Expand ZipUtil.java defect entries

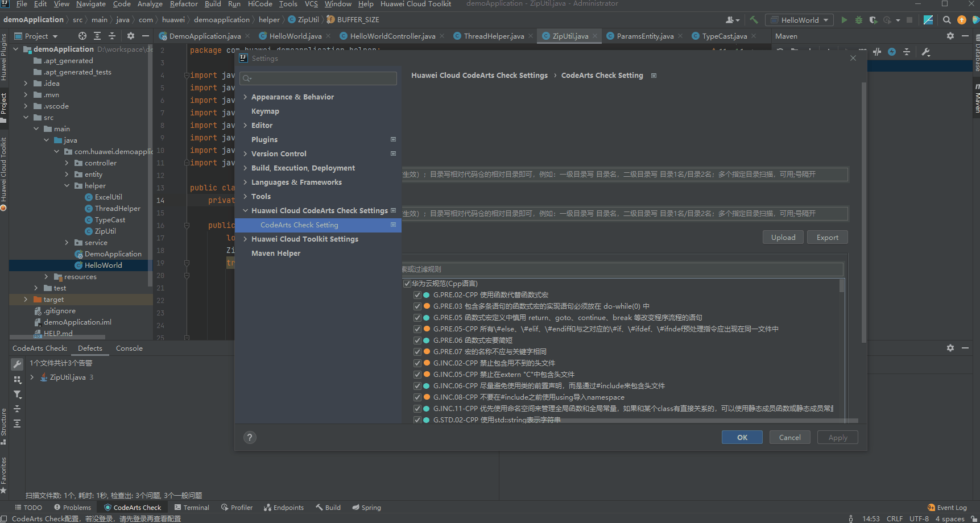pyautogui.click(x=32, y=377)
